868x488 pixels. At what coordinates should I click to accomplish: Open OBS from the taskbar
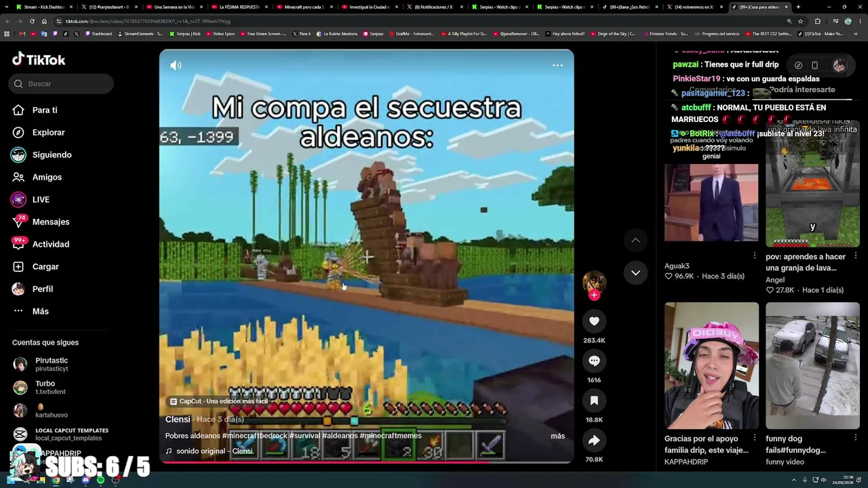[115, 481]
